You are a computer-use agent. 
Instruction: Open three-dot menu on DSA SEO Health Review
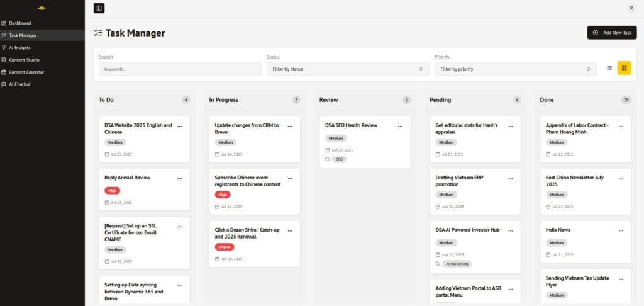point(400,126)
